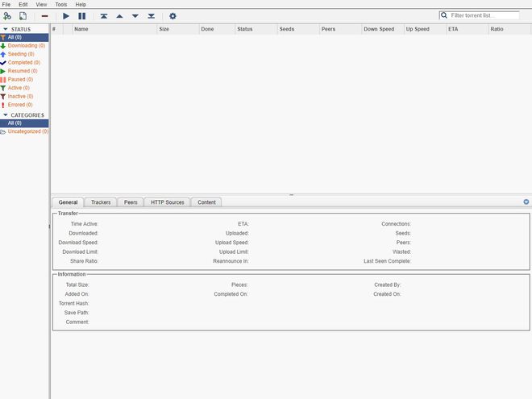Click the blue collapse panel arrow button
Image resolution: width=532 pixels, height=399 pixels.
(526, 202)
